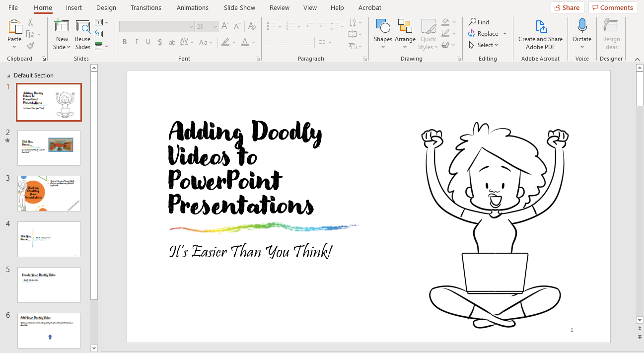Select the "It's Easier Than You Think!" subtitle
The height and width of the screenshot is (353, 644).
pyautogui.click(x=251, y=252)
